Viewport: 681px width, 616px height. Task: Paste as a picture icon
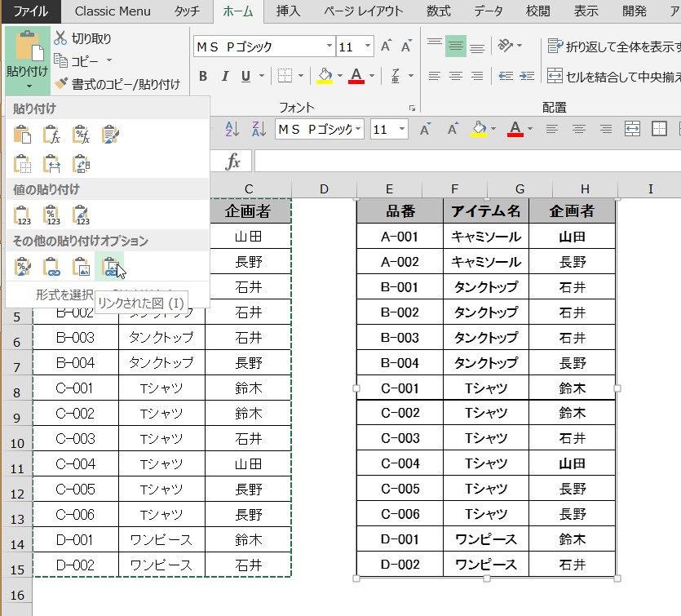pos(82,267)
